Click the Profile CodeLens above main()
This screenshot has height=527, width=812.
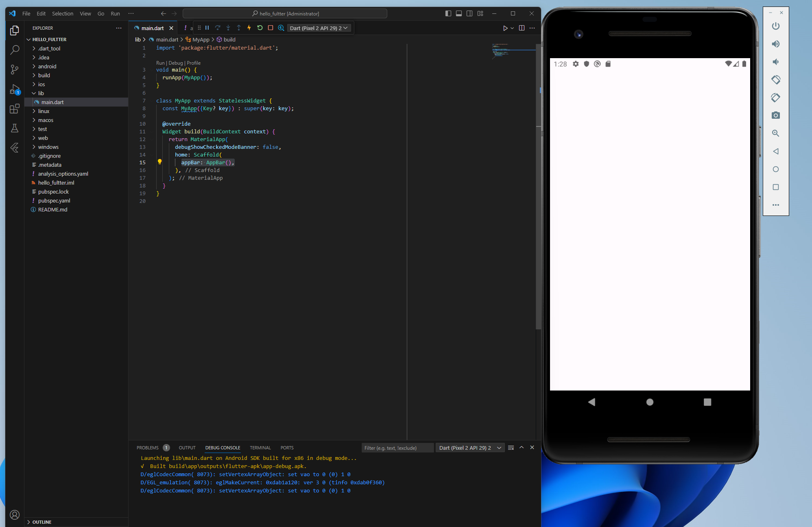pos(194,63)
